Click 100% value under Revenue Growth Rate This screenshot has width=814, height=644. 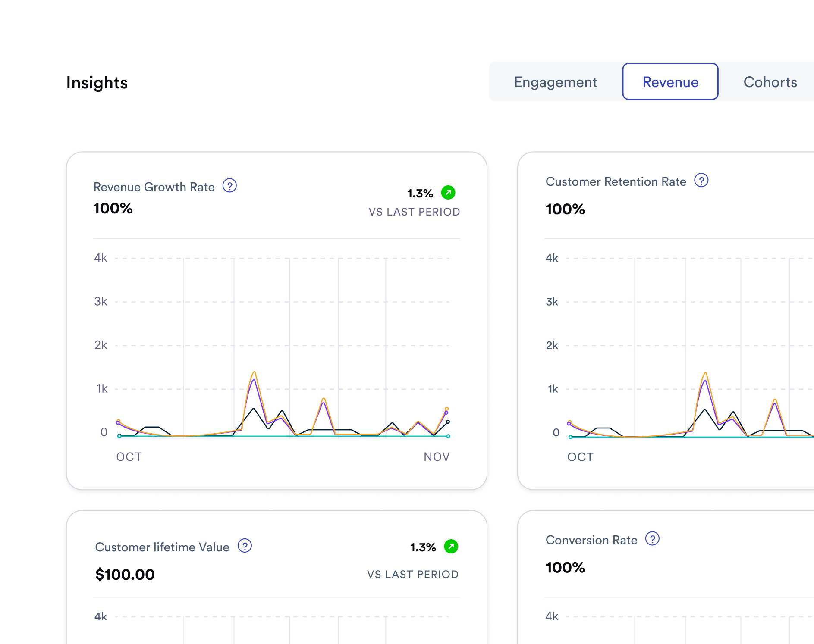point(113,209)
